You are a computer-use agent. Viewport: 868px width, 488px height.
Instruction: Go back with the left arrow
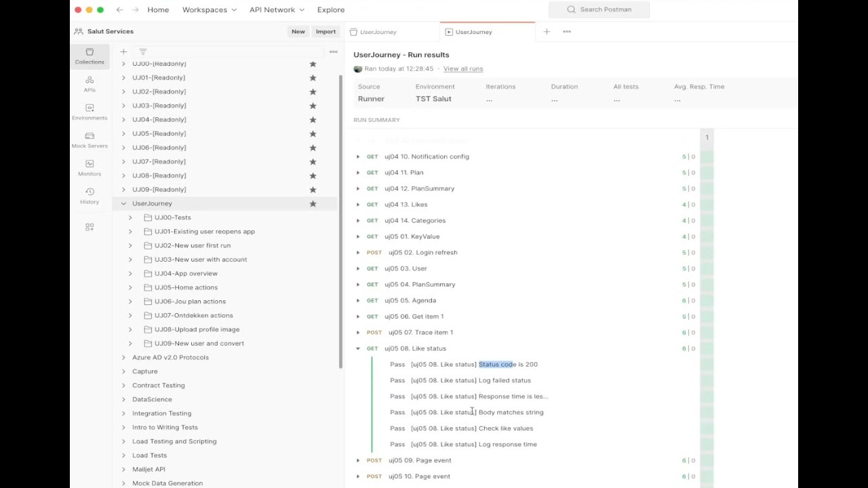(119, 9)
